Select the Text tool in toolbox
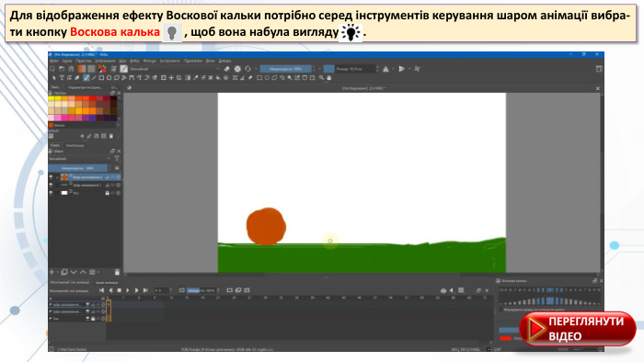Viewport: 644px width, 362px height. [62, 78]
